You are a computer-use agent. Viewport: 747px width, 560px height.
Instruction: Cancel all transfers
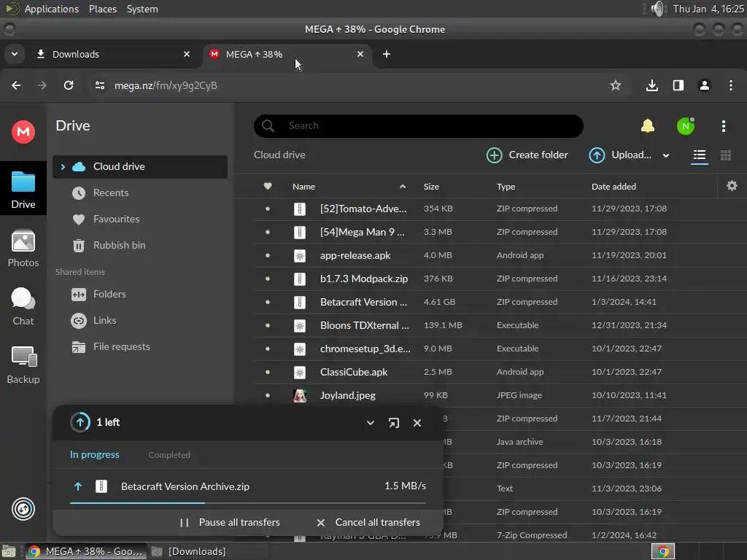coord(368,522)
